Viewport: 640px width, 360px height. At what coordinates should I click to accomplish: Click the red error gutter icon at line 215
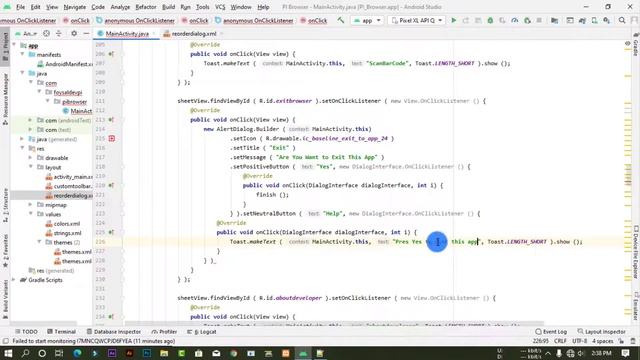click(111, 138)
